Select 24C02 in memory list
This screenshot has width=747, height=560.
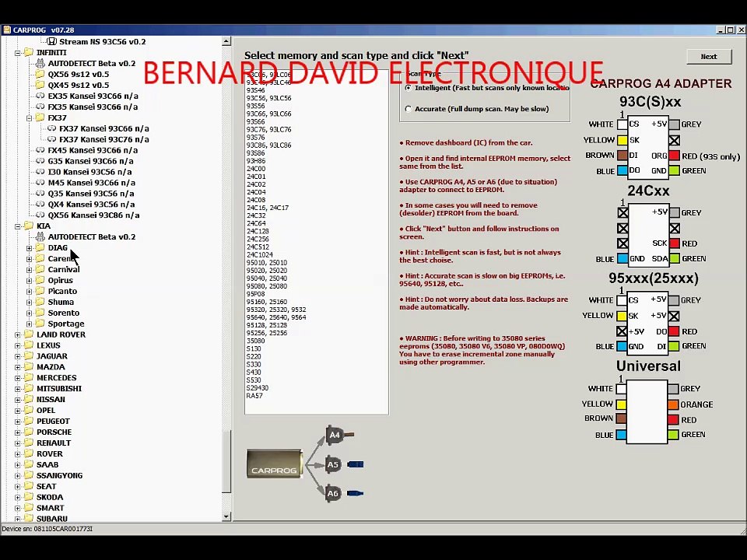tap(256, 184)
